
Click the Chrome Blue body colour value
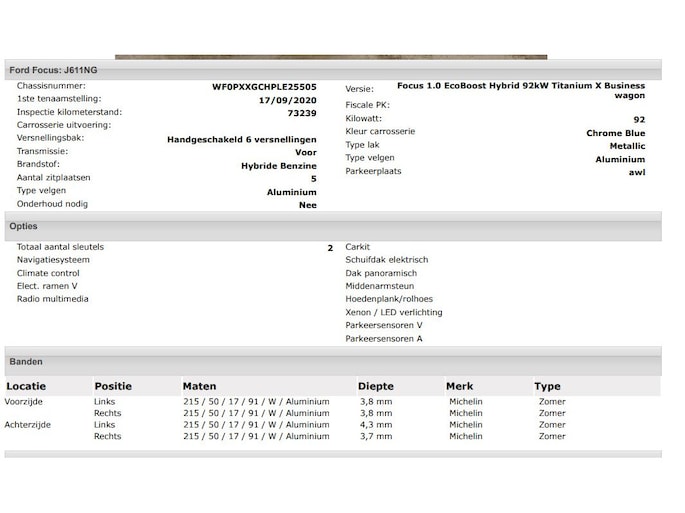tap(615, 133)
